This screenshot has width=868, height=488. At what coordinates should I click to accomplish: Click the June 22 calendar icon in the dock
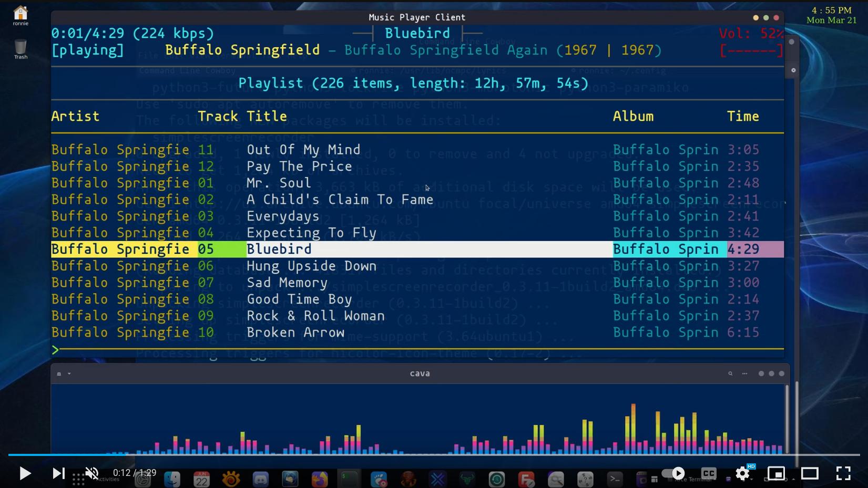[x=201, y=479]
